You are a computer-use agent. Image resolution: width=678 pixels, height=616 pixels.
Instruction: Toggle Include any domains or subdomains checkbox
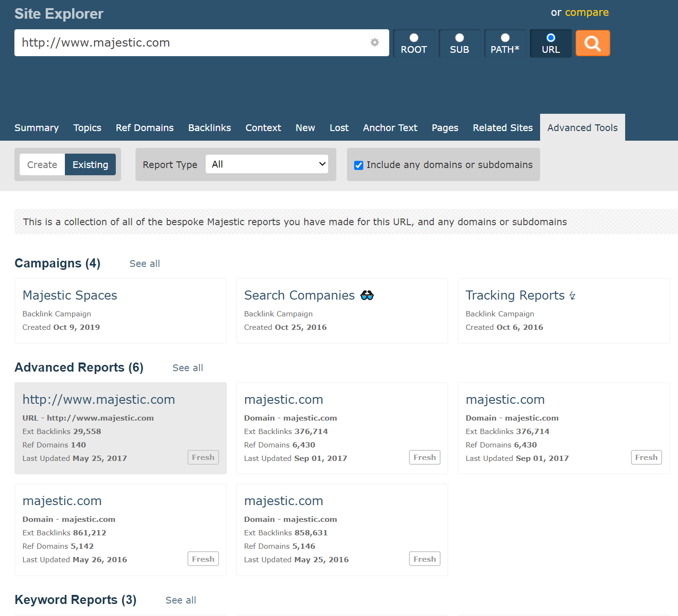tap(358, 165)
